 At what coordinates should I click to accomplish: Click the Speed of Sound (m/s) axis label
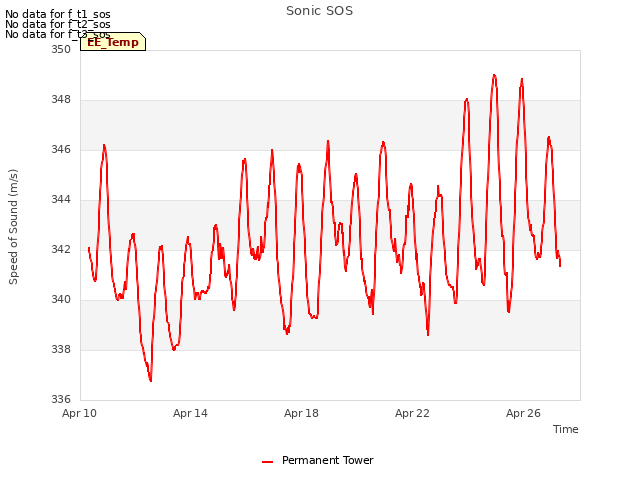(13, 227)
